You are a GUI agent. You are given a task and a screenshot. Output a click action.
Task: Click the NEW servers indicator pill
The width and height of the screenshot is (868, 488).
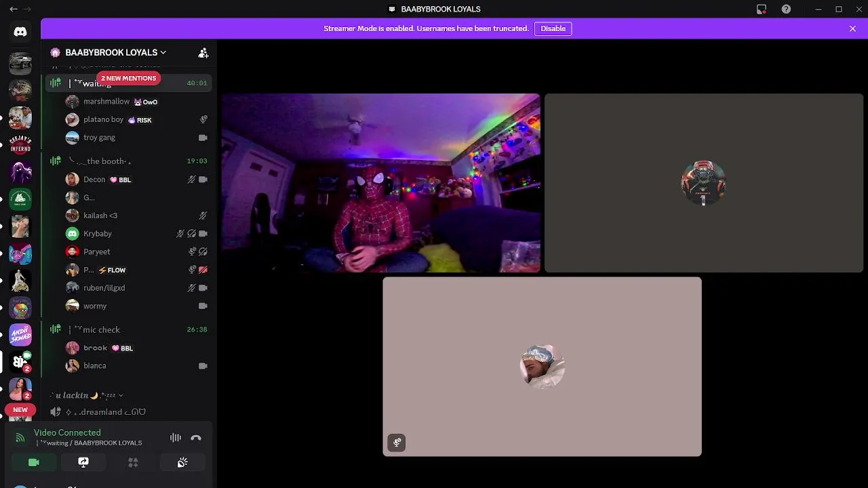[20, 409]
